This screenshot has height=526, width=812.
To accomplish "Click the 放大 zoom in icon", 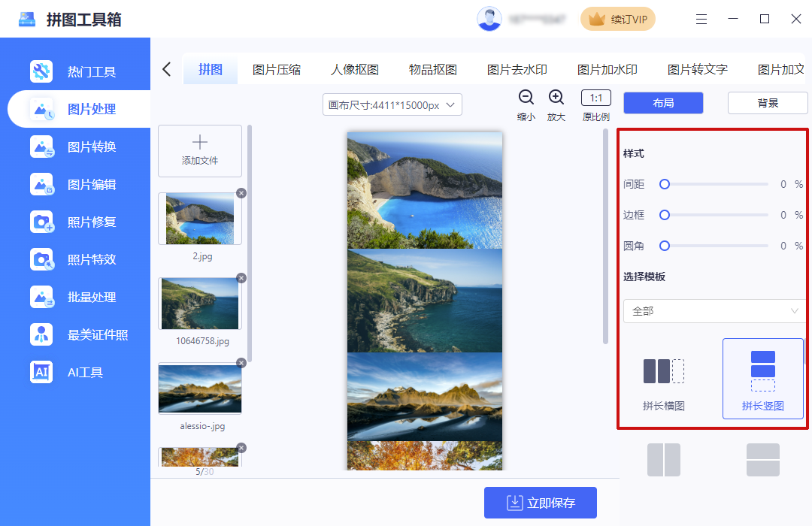I will pyautogui.click(x=556, y=98).
